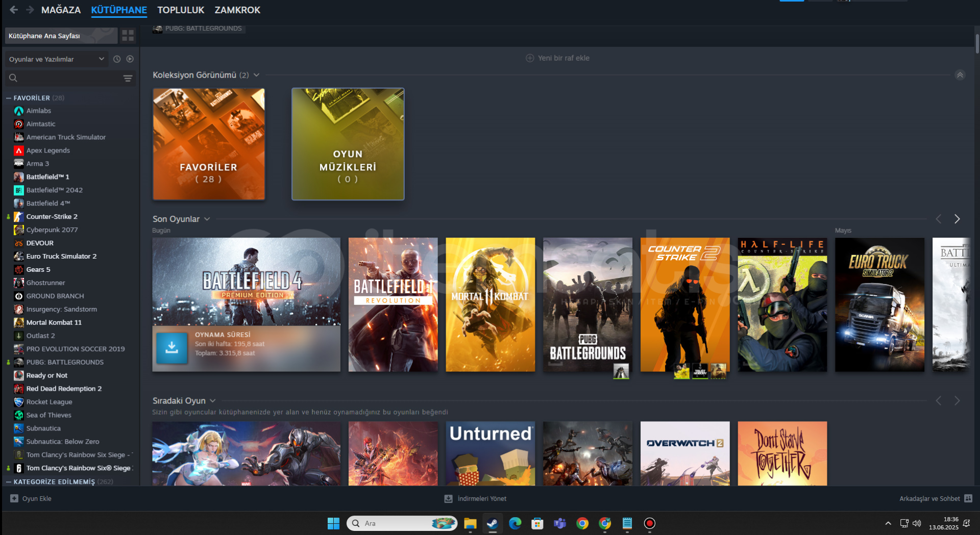Open the MAĞAZA tab
Viewport: 980px width, 535px height.
click(61, 10)
